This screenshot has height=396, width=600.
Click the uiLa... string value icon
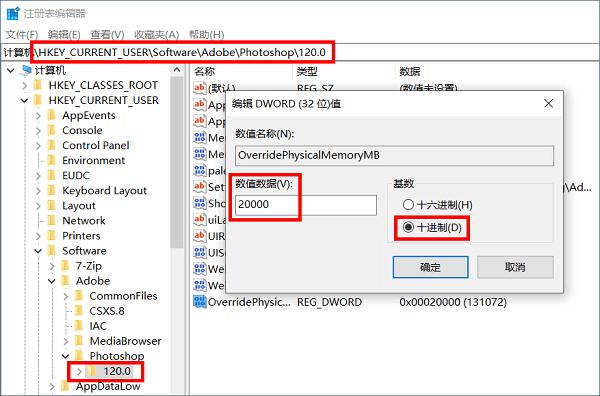(199, 219)
